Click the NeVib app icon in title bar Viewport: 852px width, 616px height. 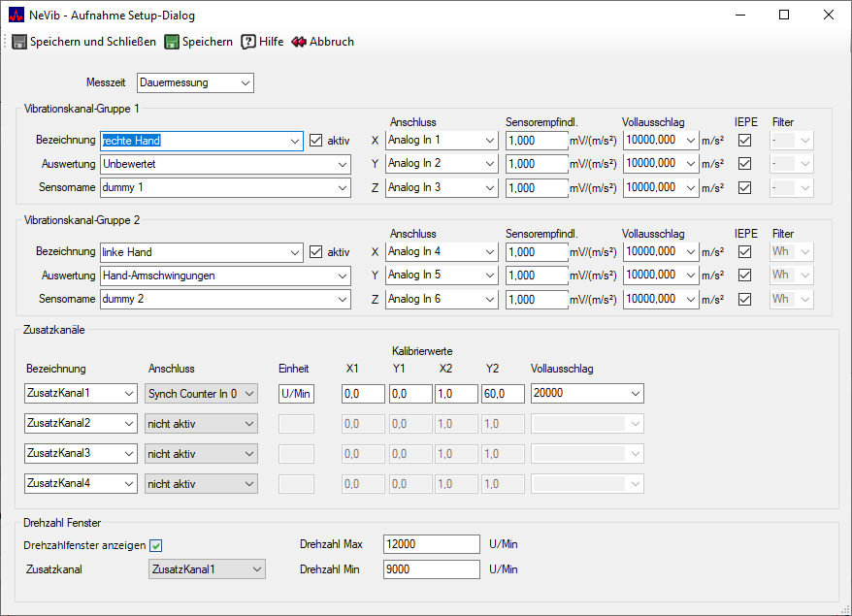coord(16,15)
